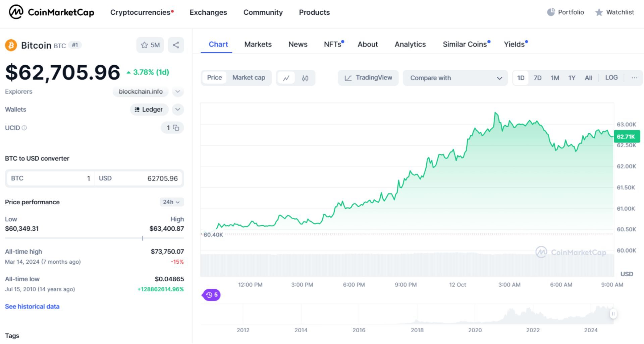This screenshot has width=644, height=344.
Task: Switch to the Markets tab
Action: [x=258, y=44]
